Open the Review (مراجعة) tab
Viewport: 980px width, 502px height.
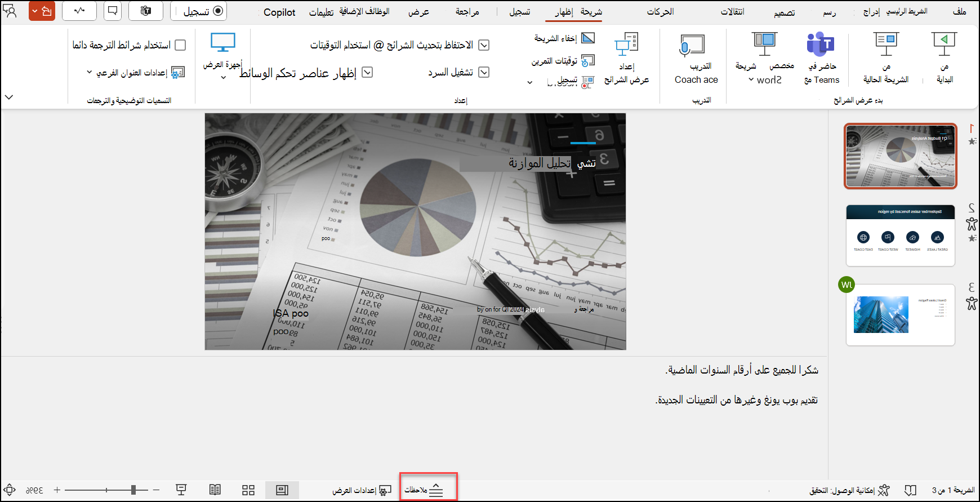point(467,12)
